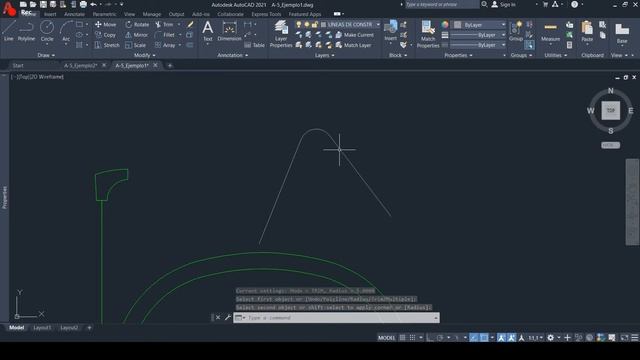Viewport: 640px width, 360px height.
Task: Toggle snap mode in status bar
Action: pyautogui.click(x=412, y=338)
